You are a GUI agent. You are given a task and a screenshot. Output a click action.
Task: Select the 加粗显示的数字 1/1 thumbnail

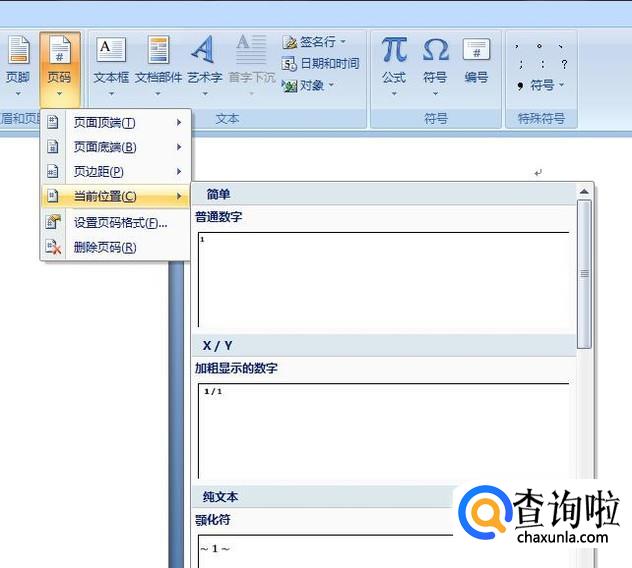(x=384, y=431)
